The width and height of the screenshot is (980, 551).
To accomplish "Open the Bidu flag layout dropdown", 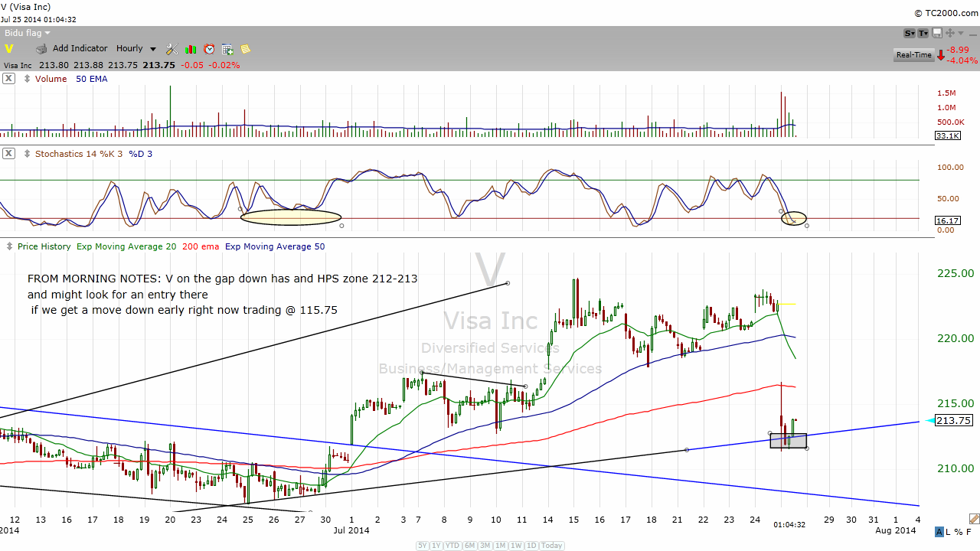I will click(28, 33).
